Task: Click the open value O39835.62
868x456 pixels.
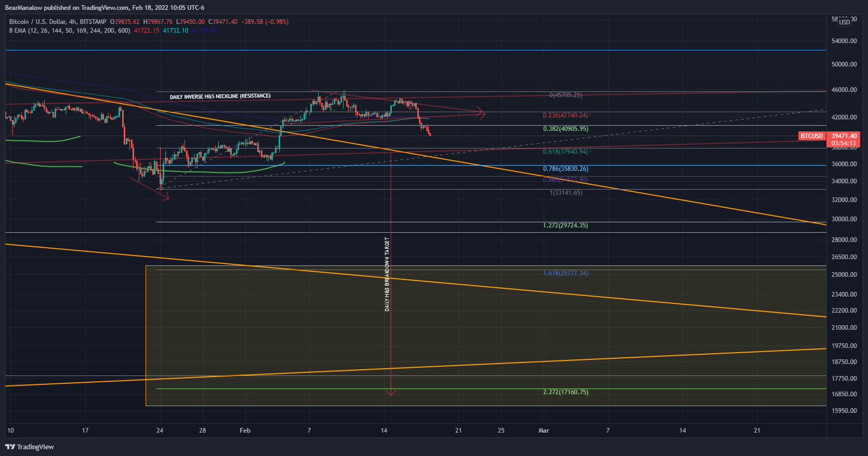Action: tap(125, 22)
